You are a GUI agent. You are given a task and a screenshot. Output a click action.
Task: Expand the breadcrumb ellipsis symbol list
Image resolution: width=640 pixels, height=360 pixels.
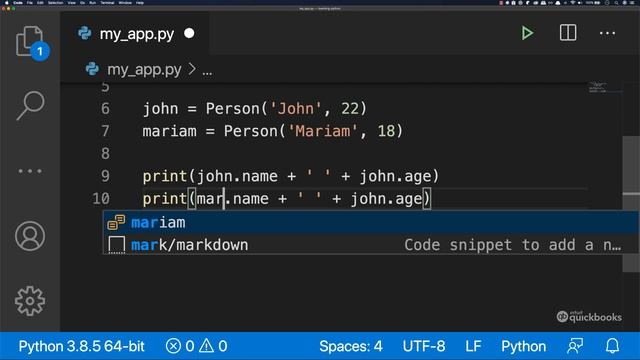click(x=207, y=72)
